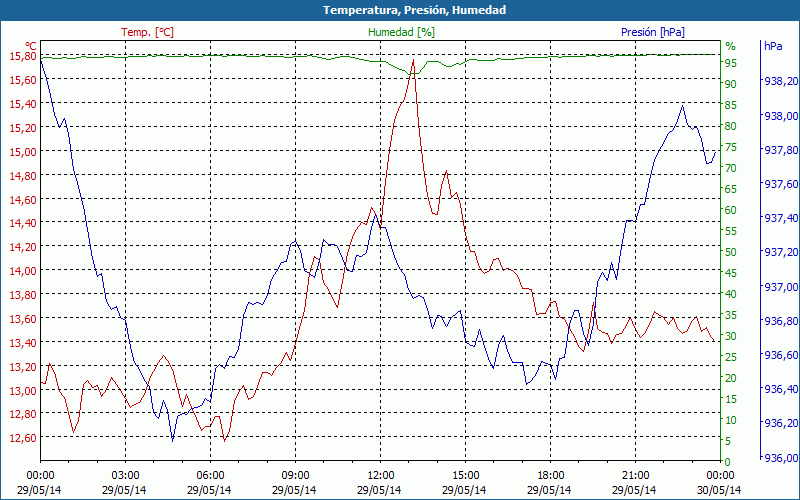The image size is (800, 500).
Task: Click humidity axis value 80
Action: coord(731,126)
